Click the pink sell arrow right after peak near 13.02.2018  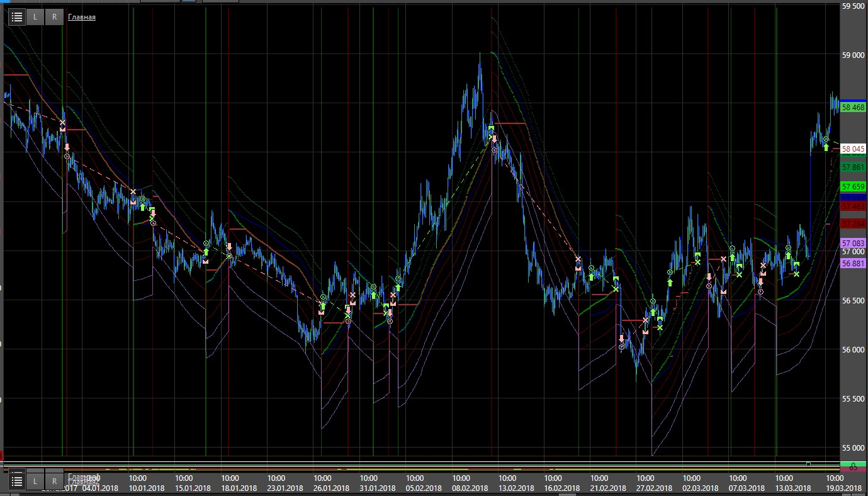pyautogui.click(x=494, y=139)
